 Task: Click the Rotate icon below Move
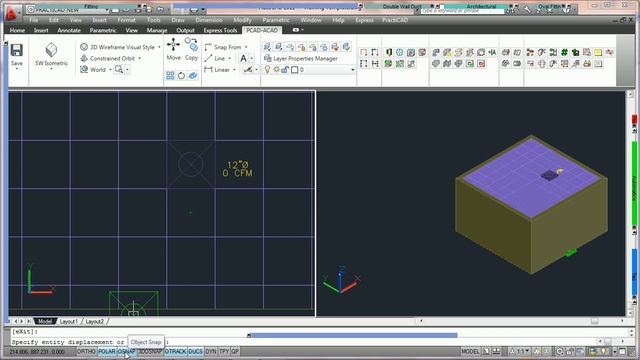click(181, 76)
